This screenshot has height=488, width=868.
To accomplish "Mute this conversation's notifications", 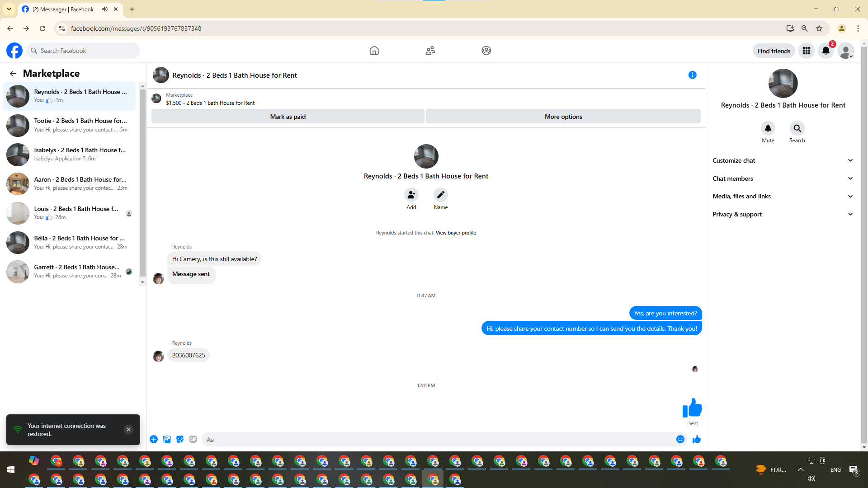I will 768,128.
